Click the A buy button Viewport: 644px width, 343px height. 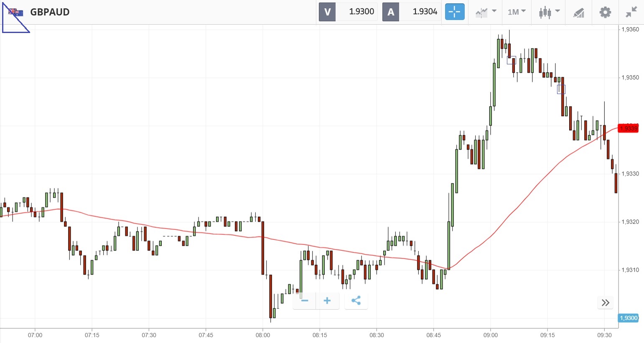[x=391, y=12]
